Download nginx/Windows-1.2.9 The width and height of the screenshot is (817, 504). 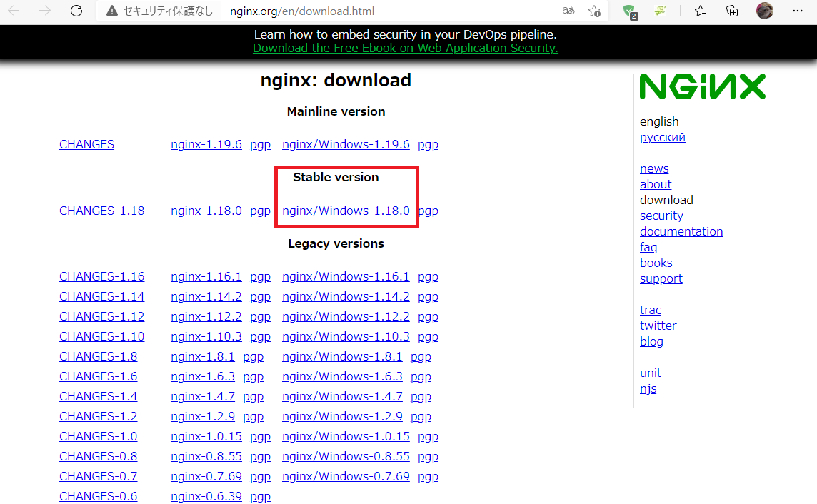[x=342, y=416]
